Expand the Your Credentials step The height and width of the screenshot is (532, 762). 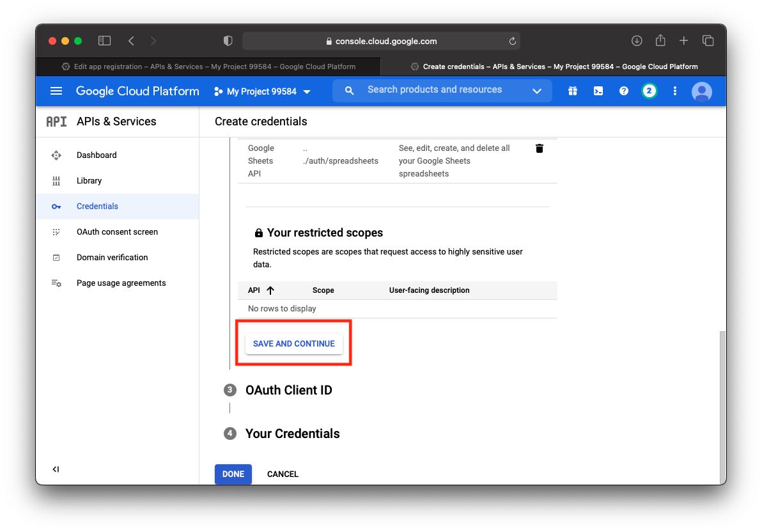point(293,434)
